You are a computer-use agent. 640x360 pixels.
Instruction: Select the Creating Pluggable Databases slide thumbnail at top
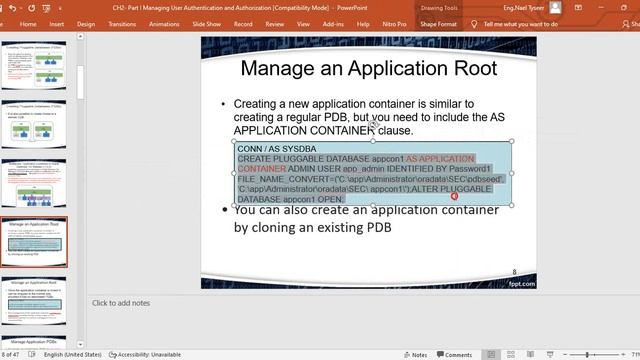(x=34, y=65)
